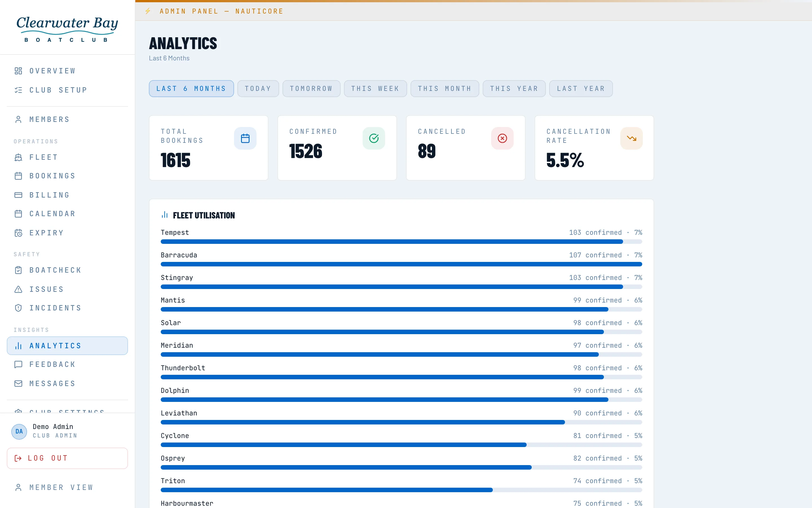Click the Calendar icon in sidebar
Screen dimensions: 812x508
coord(18,214)
